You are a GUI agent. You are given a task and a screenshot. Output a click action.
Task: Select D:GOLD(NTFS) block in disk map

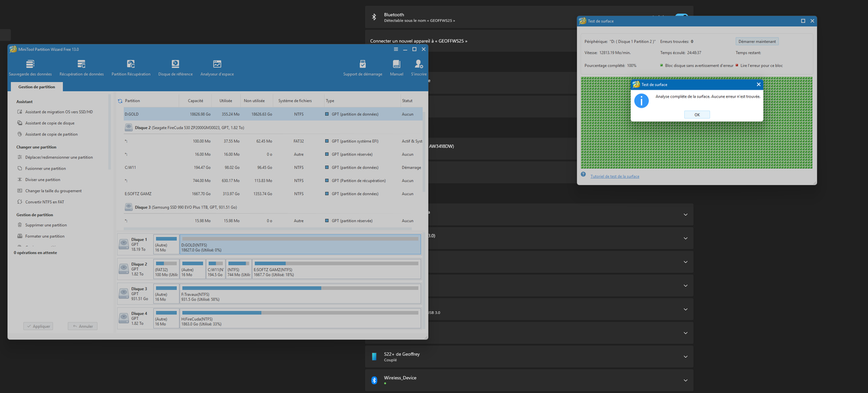coord(300,244)
